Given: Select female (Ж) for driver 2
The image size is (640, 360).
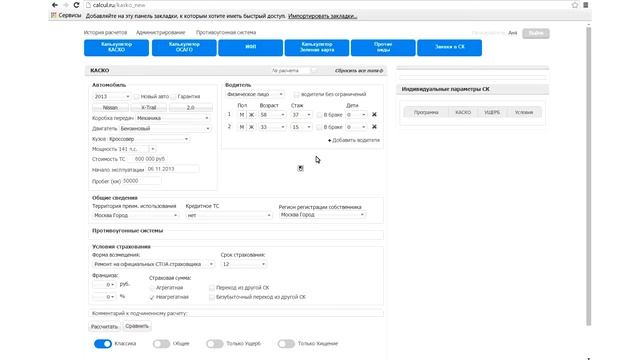Looking at the screenshot, I should (x=251, y=127).
